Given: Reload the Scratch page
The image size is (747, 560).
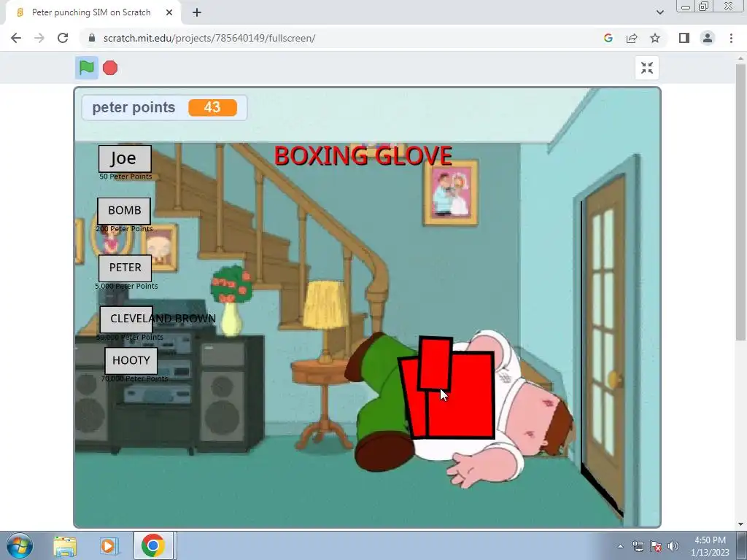Looking at the screenshot, I should pyautogui.click(x=63, y=38).
